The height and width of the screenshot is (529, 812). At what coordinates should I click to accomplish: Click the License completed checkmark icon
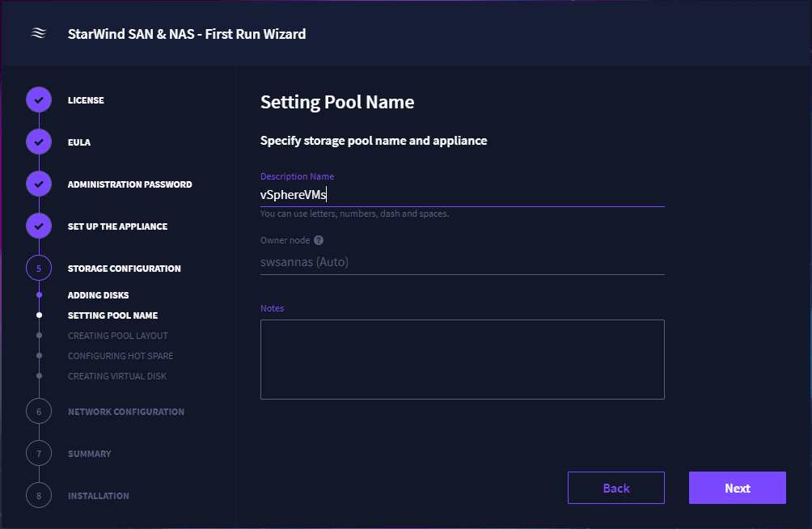tap(38, 99)
